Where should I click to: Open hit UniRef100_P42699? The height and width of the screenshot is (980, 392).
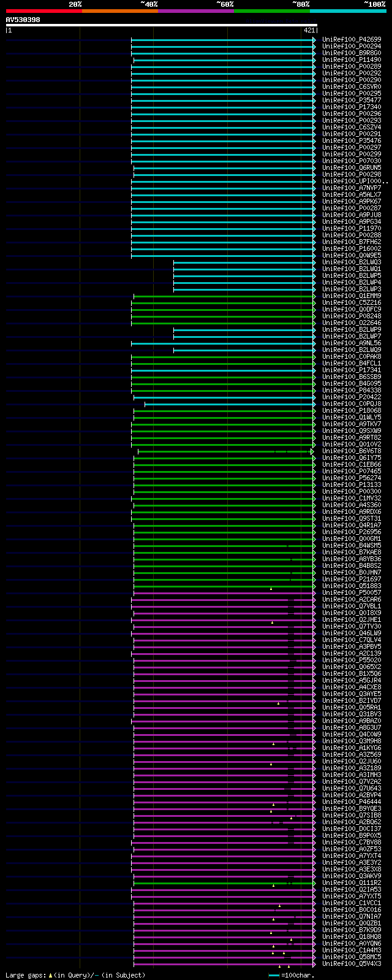point(352,39)
